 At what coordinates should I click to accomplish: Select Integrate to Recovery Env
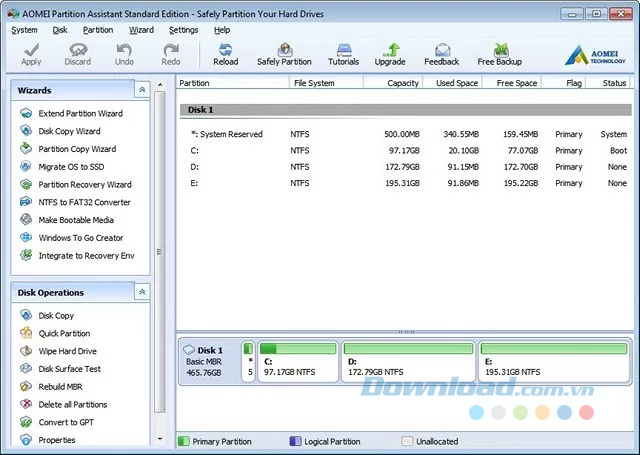tap(77, 255)
